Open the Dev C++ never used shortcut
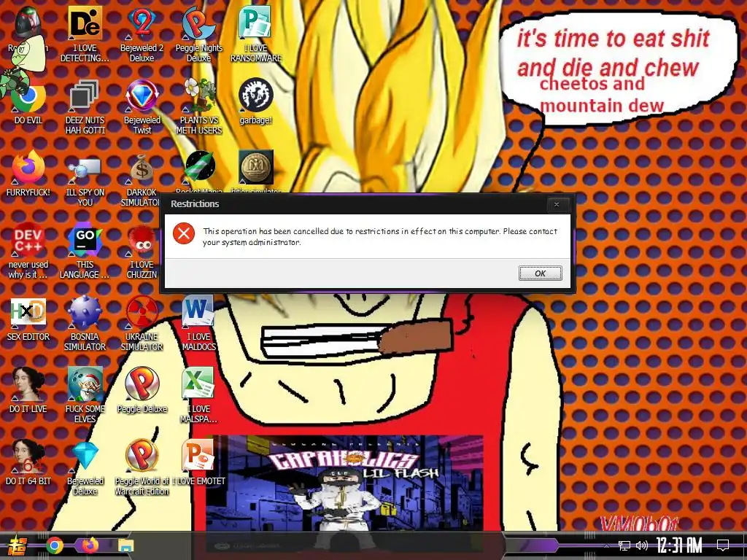Viewport: 747px width, 560px height. coord(28,251)
